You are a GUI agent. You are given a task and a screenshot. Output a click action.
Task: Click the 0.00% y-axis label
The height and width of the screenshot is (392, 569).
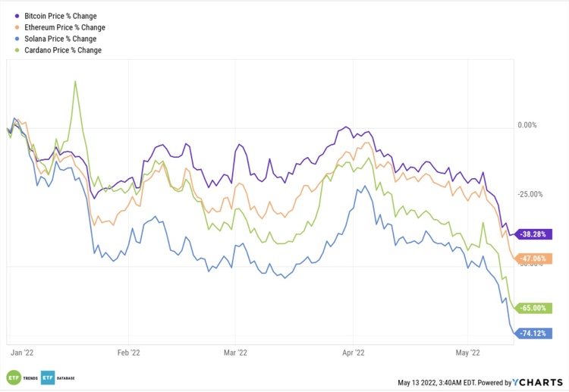tap(526, 125)
